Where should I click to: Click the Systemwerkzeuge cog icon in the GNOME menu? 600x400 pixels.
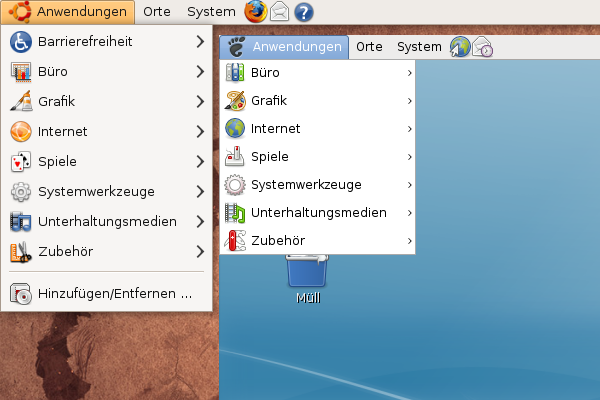pos(235,184)
